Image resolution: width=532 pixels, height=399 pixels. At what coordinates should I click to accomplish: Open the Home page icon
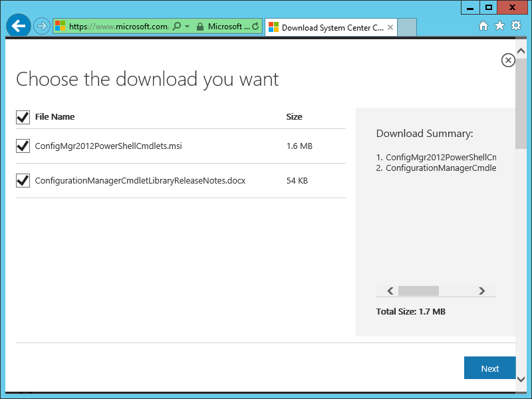tap(483, 26)
